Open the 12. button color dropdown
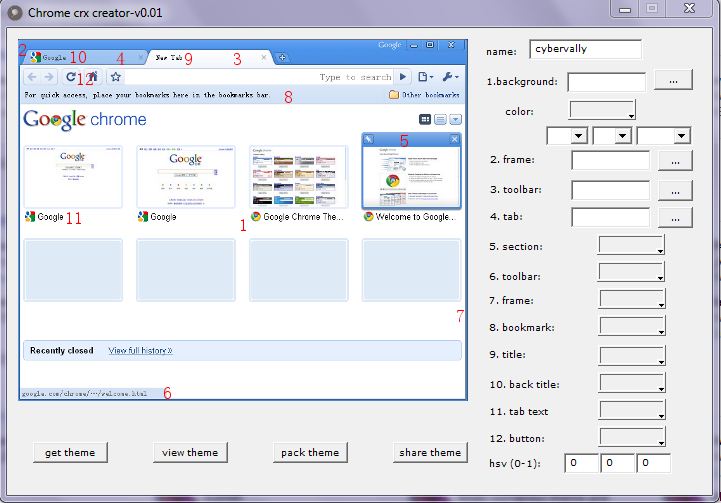 (632, 437)
